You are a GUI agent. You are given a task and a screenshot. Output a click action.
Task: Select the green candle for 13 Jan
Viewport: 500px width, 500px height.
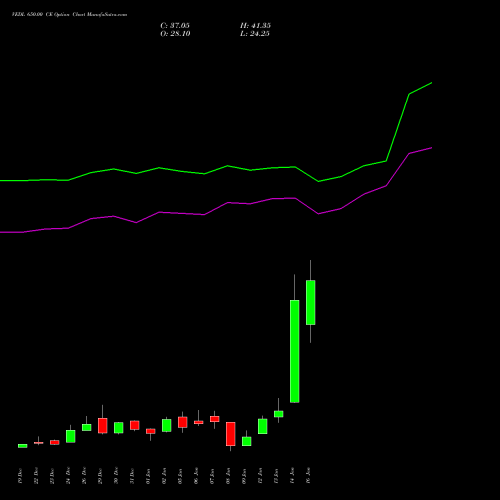[x=279, y=414]
